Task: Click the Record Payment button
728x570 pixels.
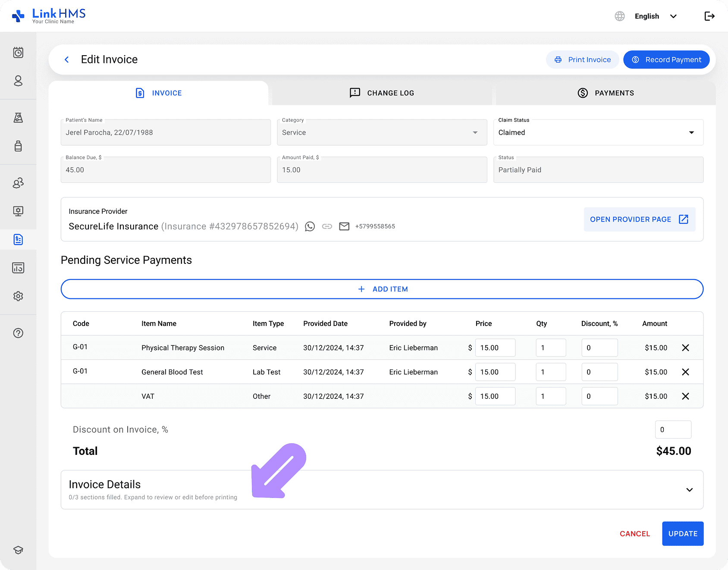Action: coord(666,60)
